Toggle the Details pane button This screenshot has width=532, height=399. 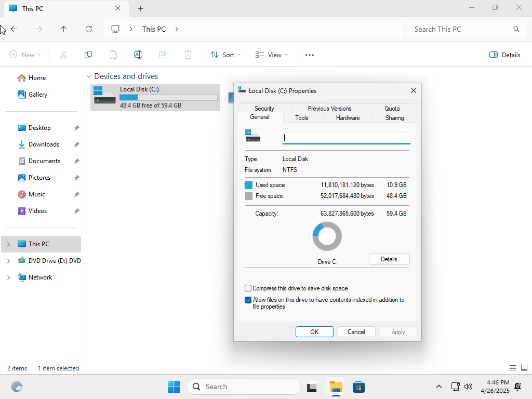click(x=504, y=55)
